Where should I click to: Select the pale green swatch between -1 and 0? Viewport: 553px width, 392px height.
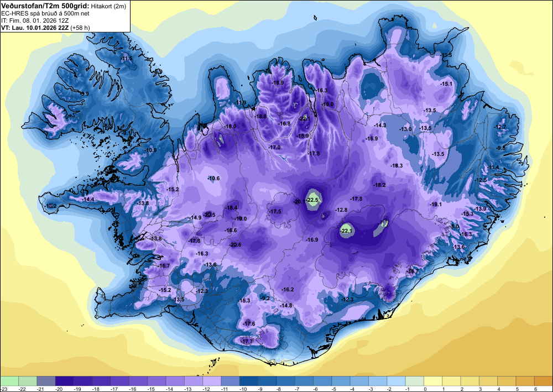(414, 381)
